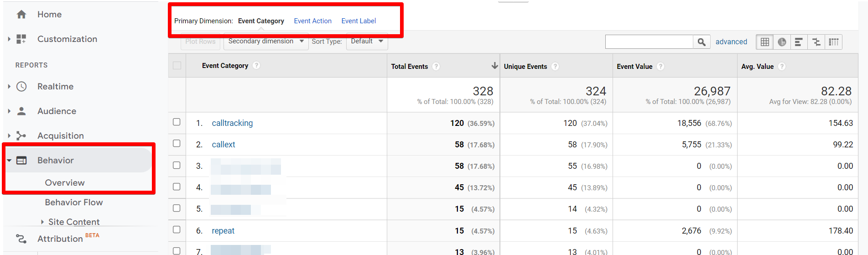Viewport: 868px width, 255px height.
Task: Click the Customization dashboard icon
Action: (x=21, y=39)
